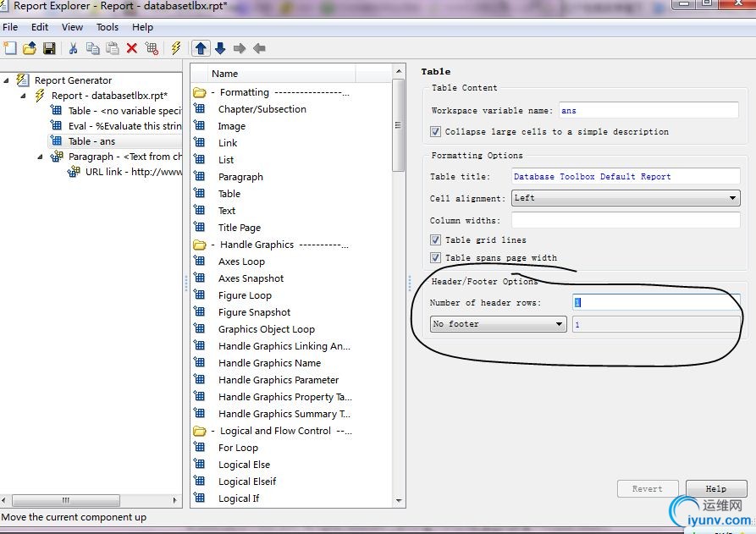This screenshot has width=756, height=534.
Task: Open the Edit menu
Action: (40, 27)
